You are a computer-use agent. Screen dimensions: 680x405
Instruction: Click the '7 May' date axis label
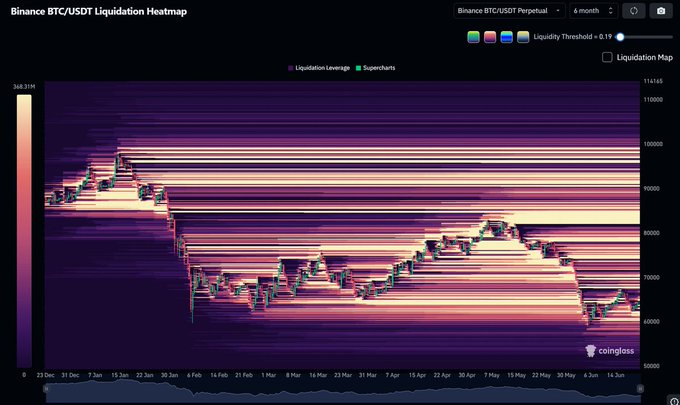[492, 375]
